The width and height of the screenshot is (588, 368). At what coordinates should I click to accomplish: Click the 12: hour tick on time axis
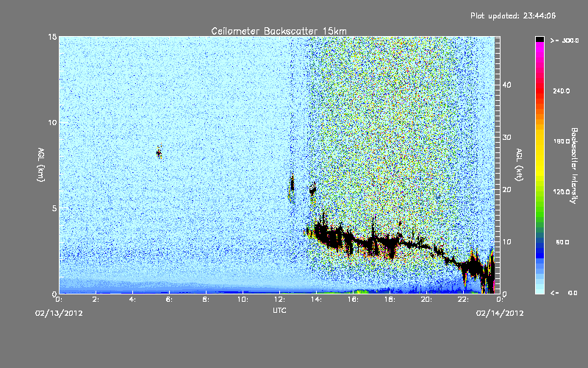tap(279, 300)
